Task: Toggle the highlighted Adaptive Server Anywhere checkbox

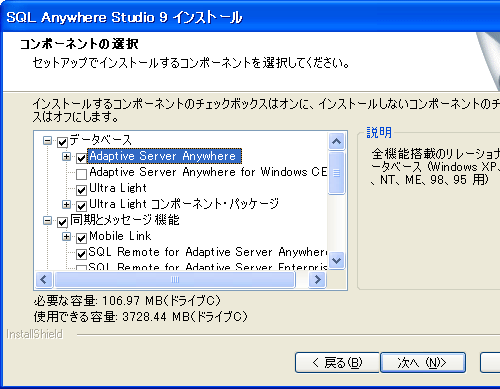Action: (81, 158)
